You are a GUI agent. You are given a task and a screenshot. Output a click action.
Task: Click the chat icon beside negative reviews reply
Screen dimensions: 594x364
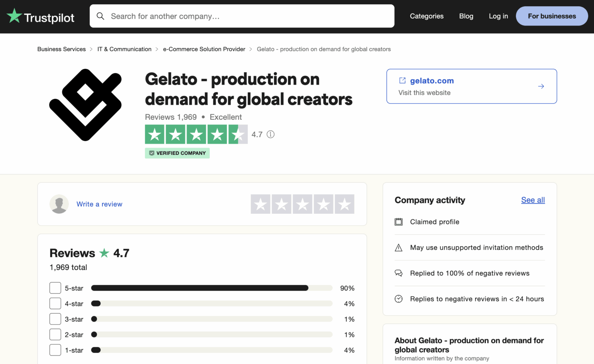pyautogui.click(x=399, y=273)
